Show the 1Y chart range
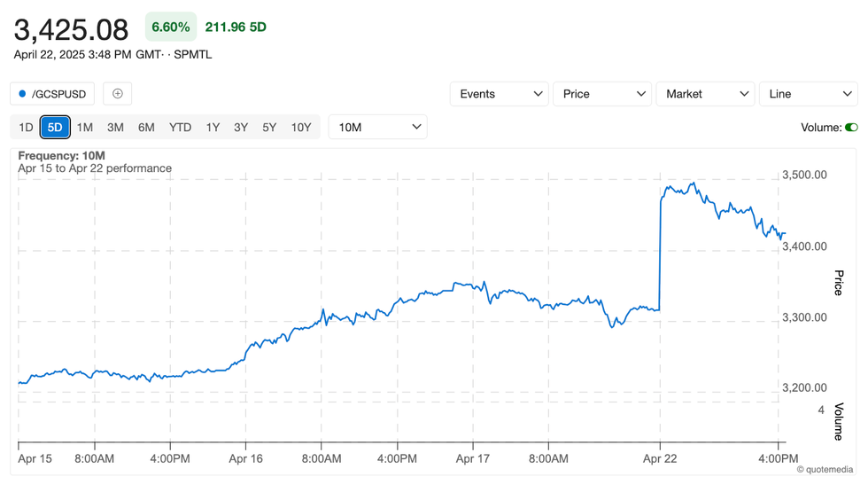 (213, 128)
